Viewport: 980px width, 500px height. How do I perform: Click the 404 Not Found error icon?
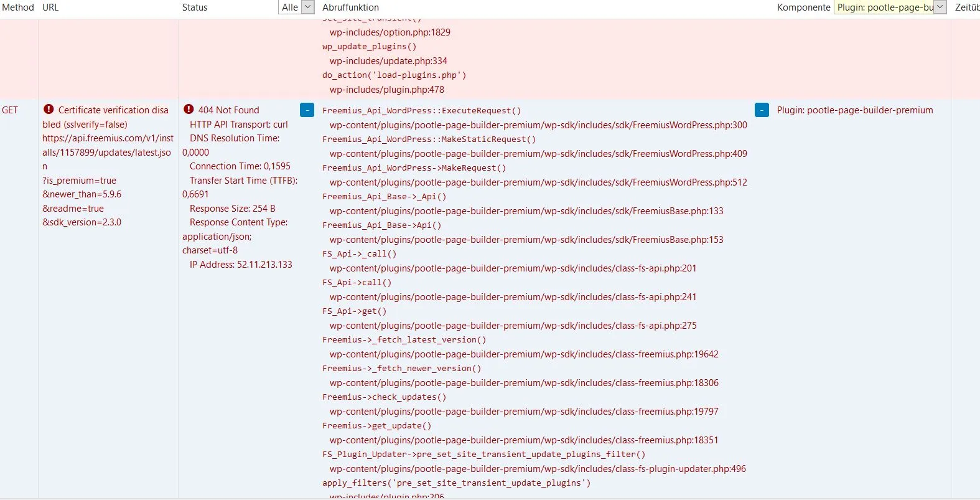pos(189,109)
